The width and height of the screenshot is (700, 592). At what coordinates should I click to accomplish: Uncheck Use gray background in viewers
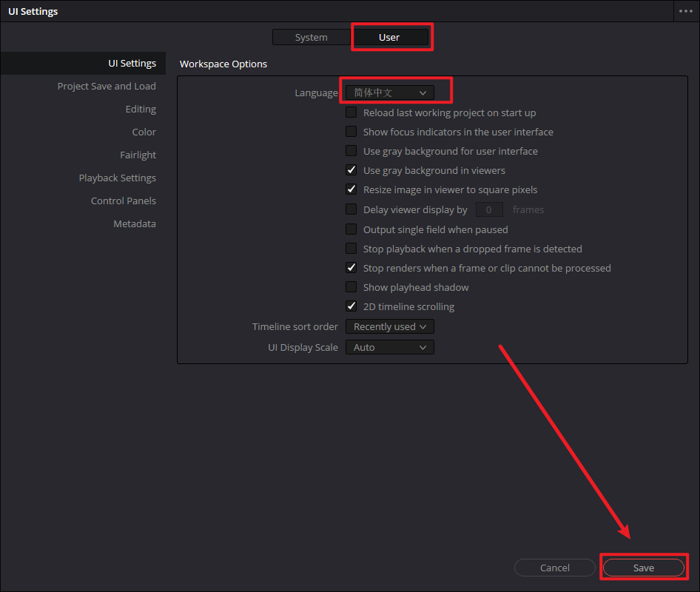point(351,170)
